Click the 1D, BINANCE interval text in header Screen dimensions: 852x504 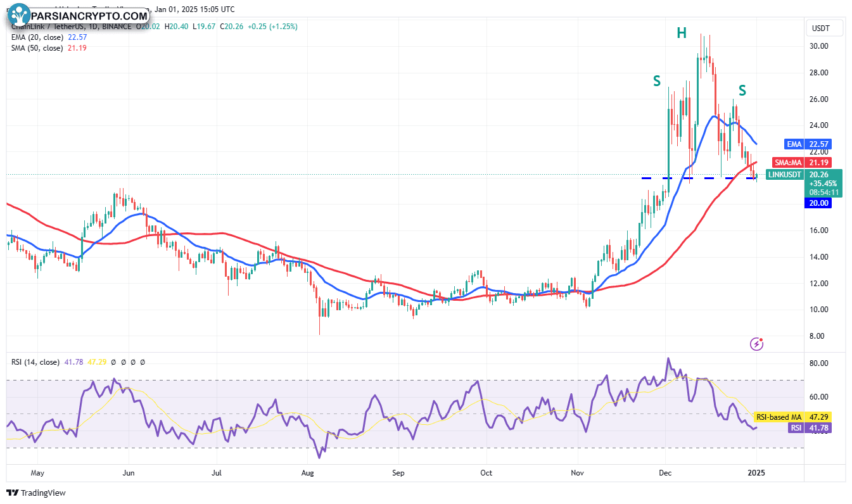click(112, 27)
